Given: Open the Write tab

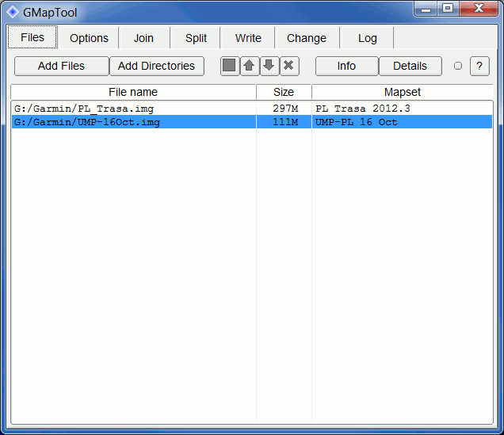Looking at the screenshot, I should point(248,38).
